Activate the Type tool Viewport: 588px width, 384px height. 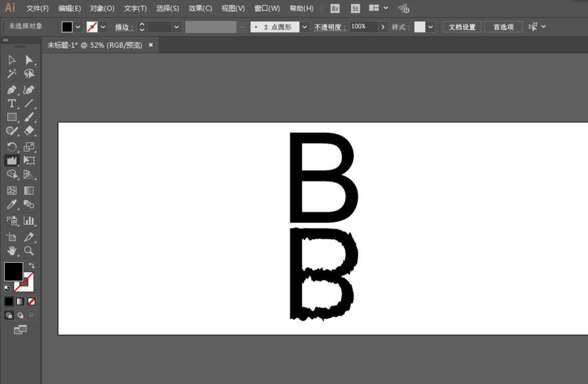tap(12, 103)
